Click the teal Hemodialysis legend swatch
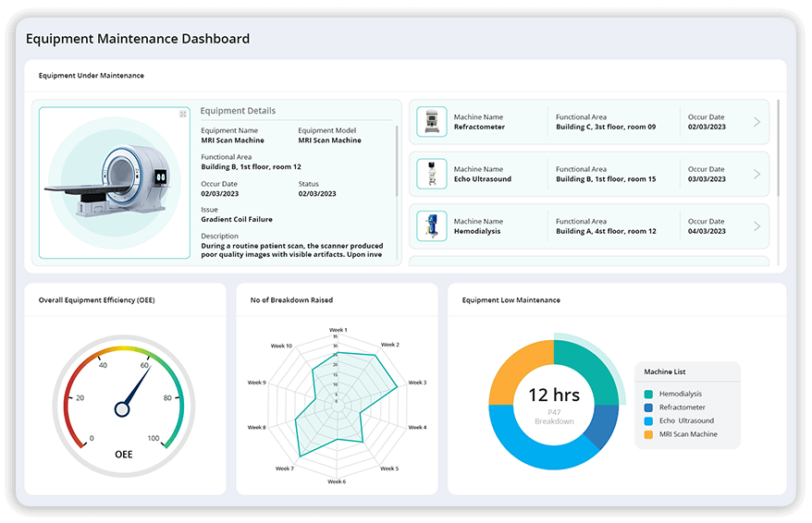 click(649, 395)
